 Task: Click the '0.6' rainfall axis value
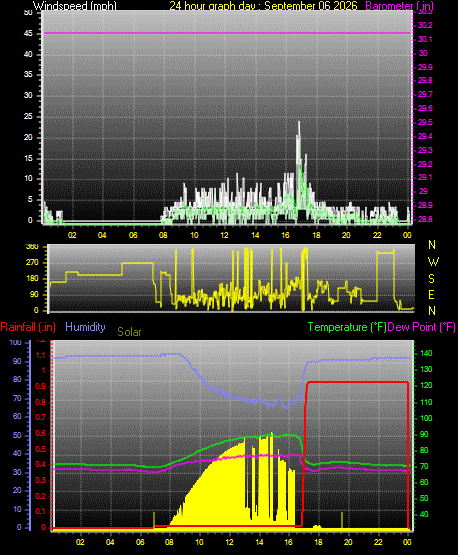point(41,434)
